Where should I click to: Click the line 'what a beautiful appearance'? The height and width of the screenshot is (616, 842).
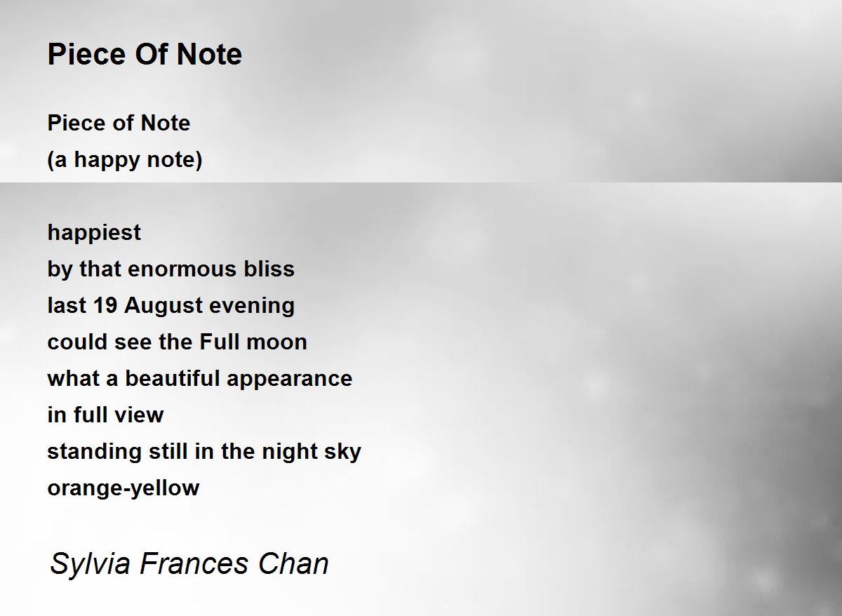pos(199,379)
